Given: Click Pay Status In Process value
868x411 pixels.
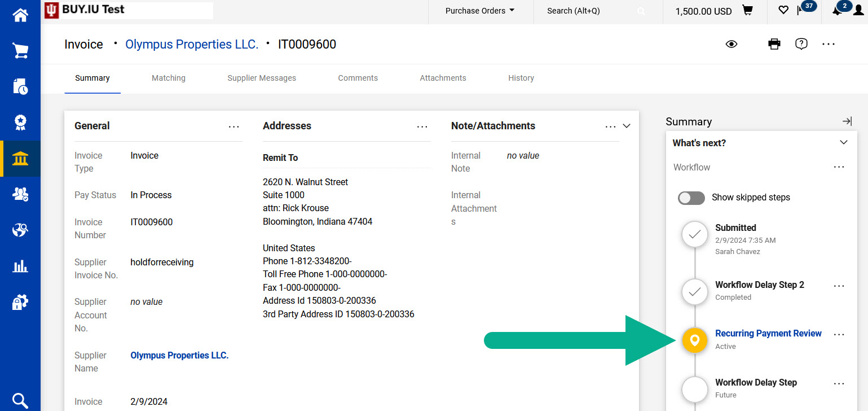Looking at the screenshot, I should click(x=151, y=195).
